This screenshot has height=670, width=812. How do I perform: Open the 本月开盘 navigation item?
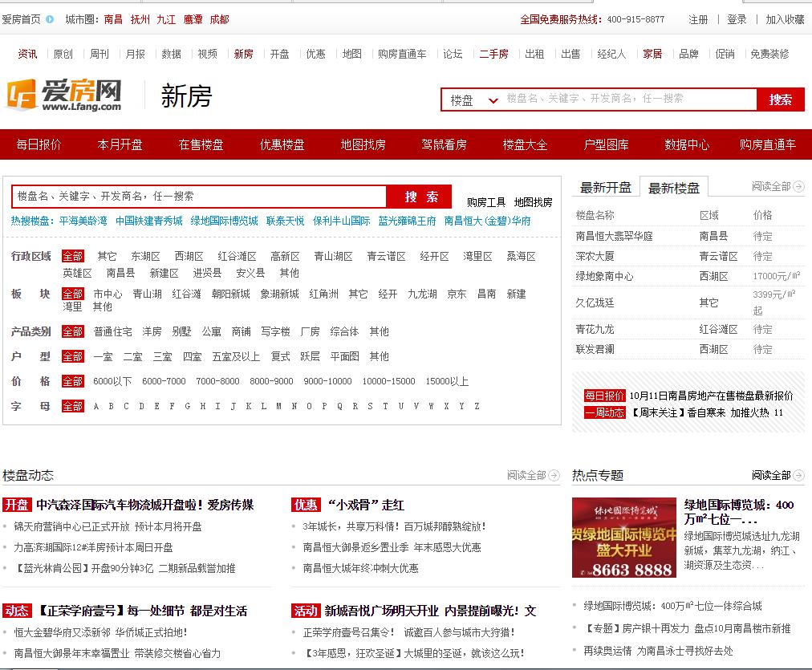[x=120, y=144]
